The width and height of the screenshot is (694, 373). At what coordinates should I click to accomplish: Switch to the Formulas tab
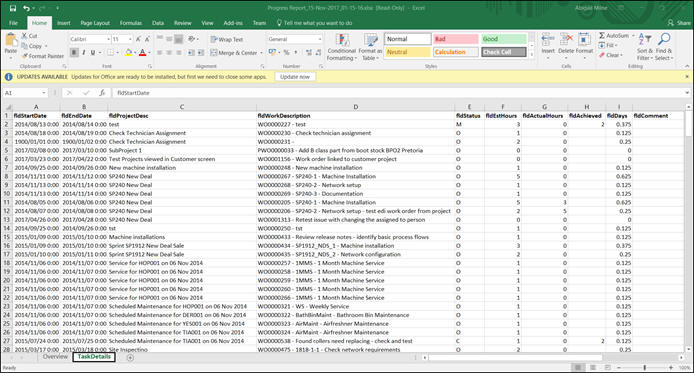point(131,23)
